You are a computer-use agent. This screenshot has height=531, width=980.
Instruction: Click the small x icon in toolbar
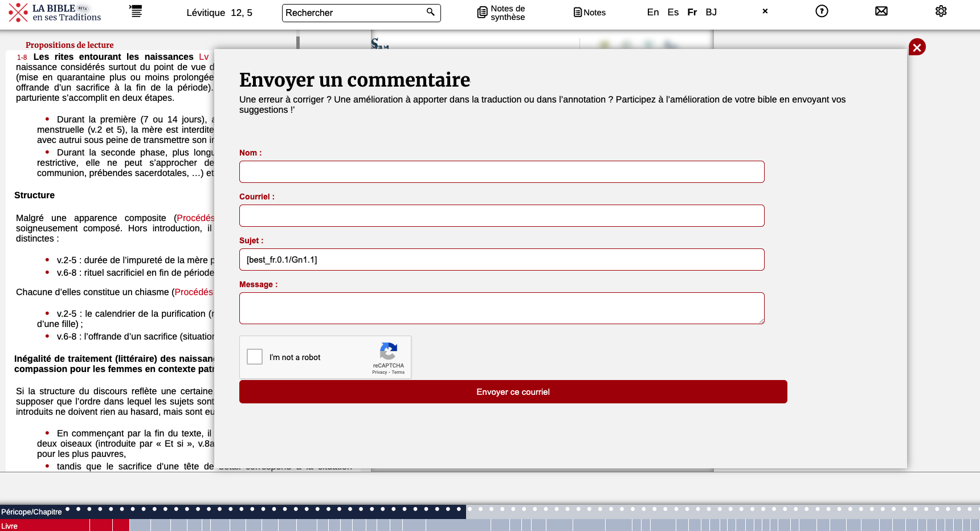[765, 11]
